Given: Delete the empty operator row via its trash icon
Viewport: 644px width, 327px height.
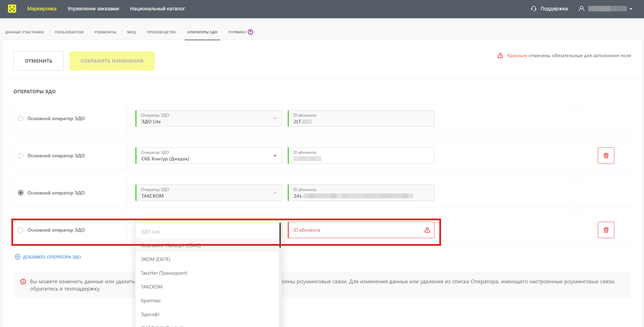Looking at the screenshot, I should [606, 230].
